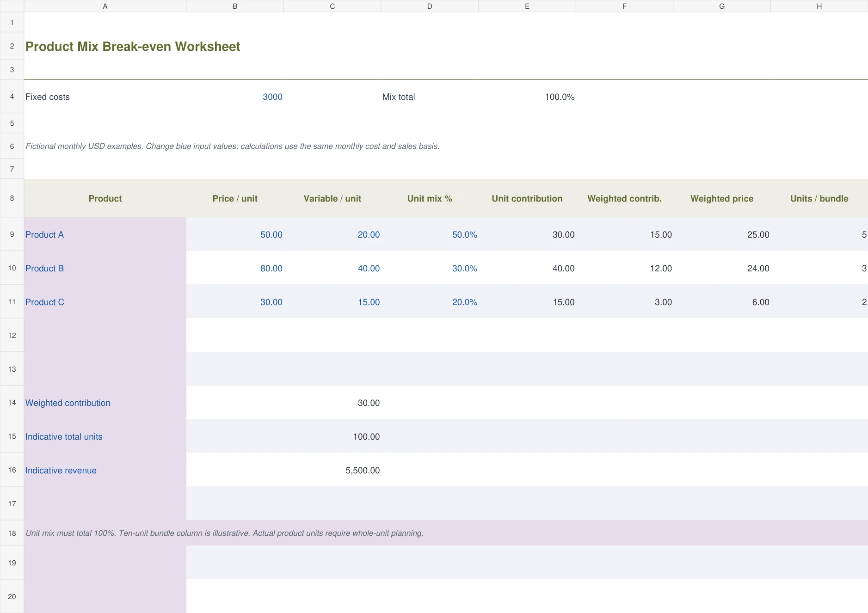
Task: Select row 18 header
Action: click(12, 533)
